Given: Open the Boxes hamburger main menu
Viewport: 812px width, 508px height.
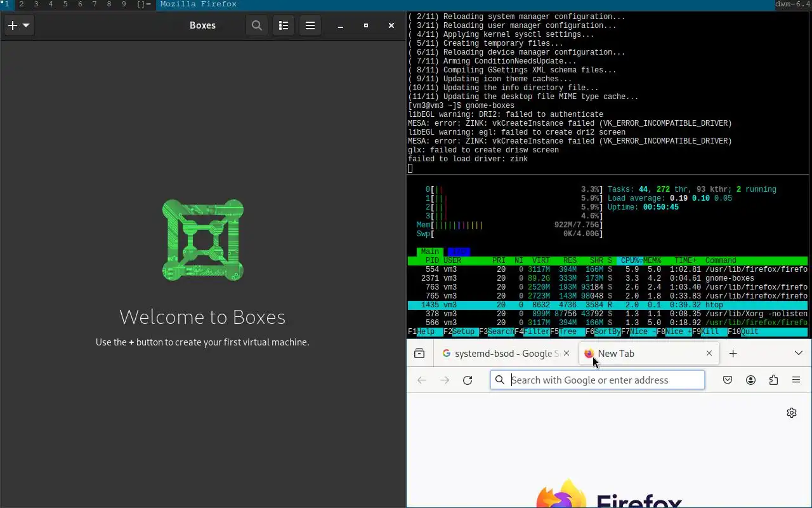Looking at the screenshot, I should click(310, 25).
